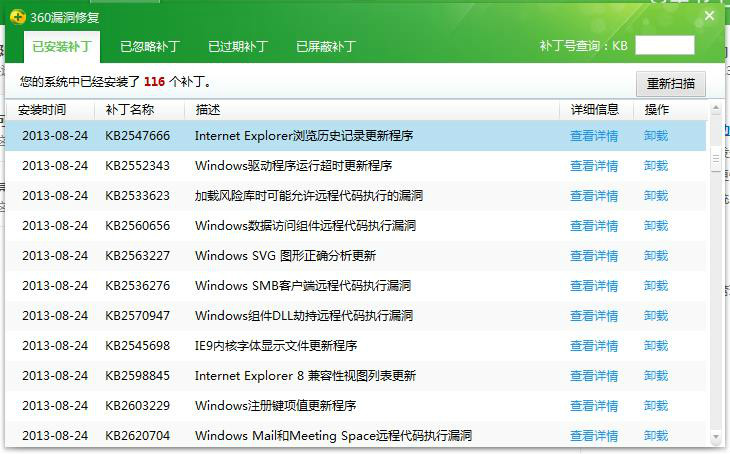
Task: Select the KB2547666 patch name cell
Action: (x=137, y=136)
